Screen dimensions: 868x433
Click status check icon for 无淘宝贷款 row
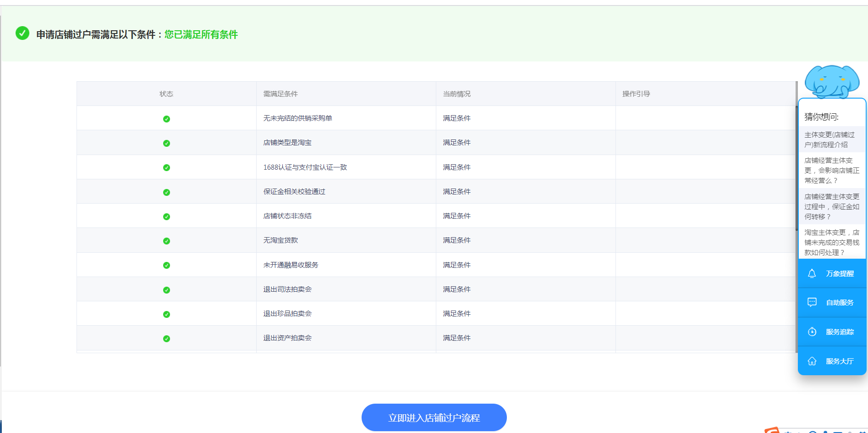pos(166,241)
